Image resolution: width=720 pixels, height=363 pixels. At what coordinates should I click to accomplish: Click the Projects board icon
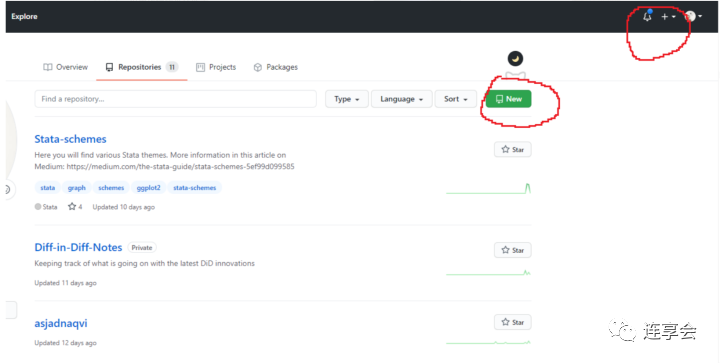coord(200,67)
